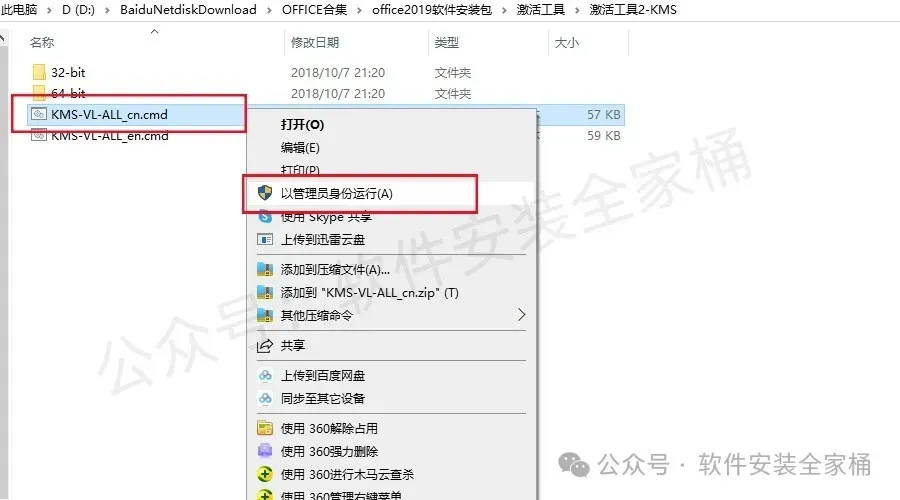Click the 360 unlock occupation icon
Viewport: 900px width, 500px height.
coord(265,428)
